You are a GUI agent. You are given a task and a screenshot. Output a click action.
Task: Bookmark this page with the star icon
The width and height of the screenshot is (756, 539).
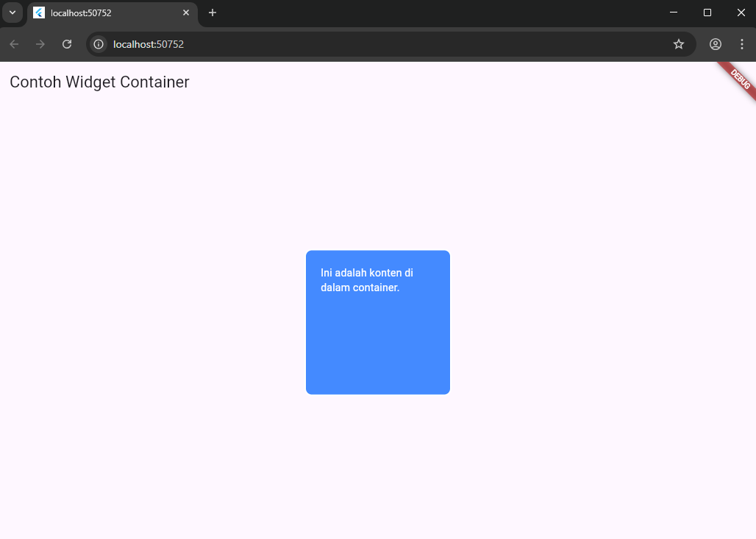click(678, 44)
